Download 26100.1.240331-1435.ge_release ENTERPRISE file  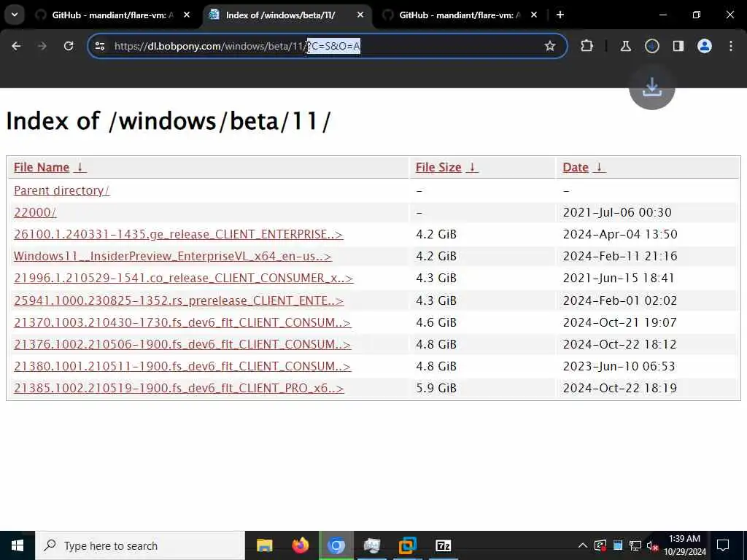(x=178, y=234)
